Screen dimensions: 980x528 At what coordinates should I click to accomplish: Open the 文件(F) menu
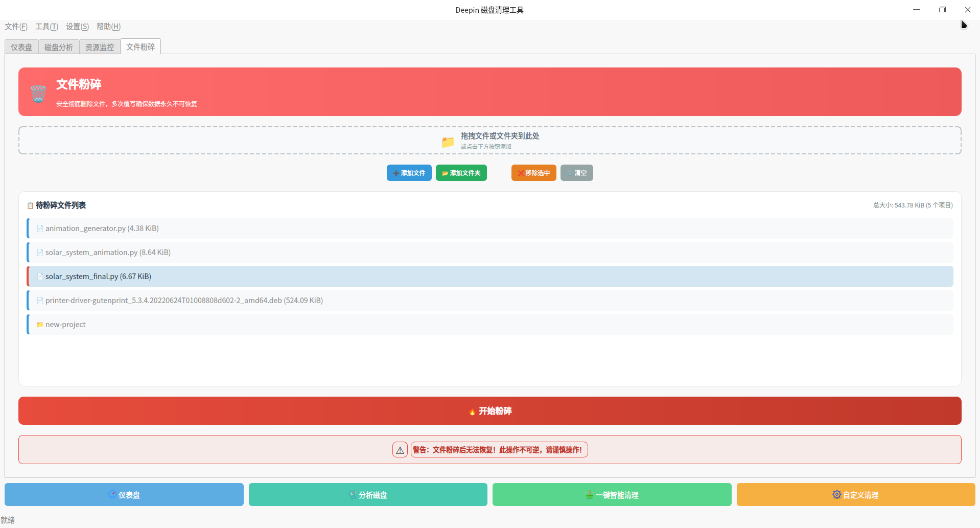(x=16, y=27)
